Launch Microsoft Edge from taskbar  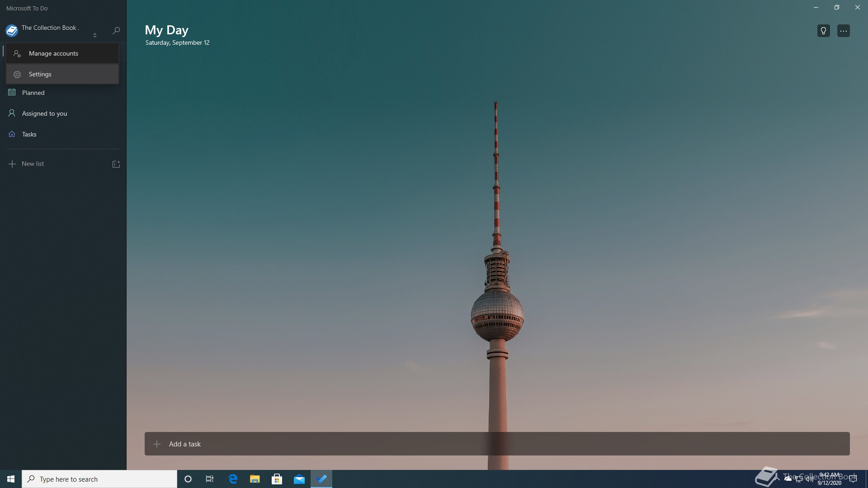click(233, 479)
